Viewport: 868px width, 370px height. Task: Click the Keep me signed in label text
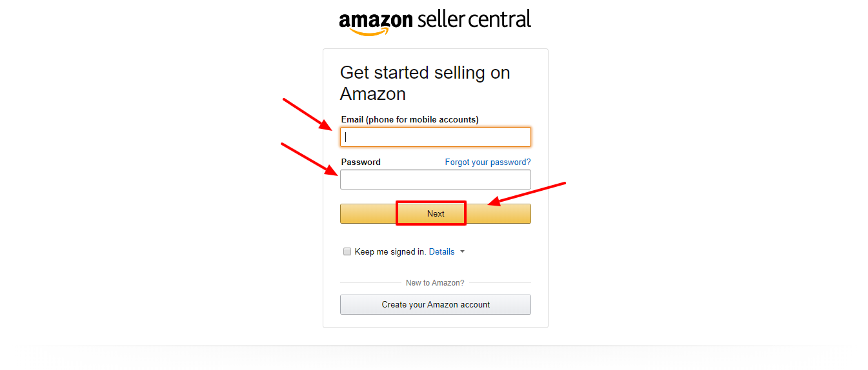[x=390, y=251]
